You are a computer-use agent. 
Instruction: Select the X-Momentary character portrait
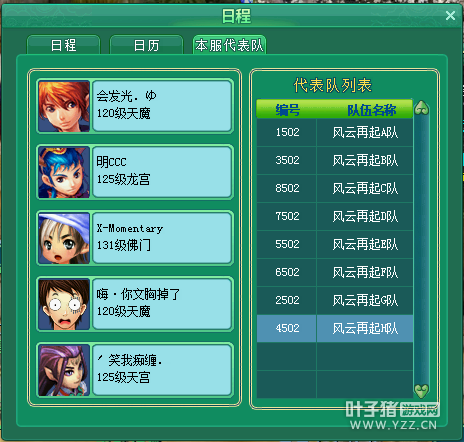pyautogui.click(x=64, y=238)
